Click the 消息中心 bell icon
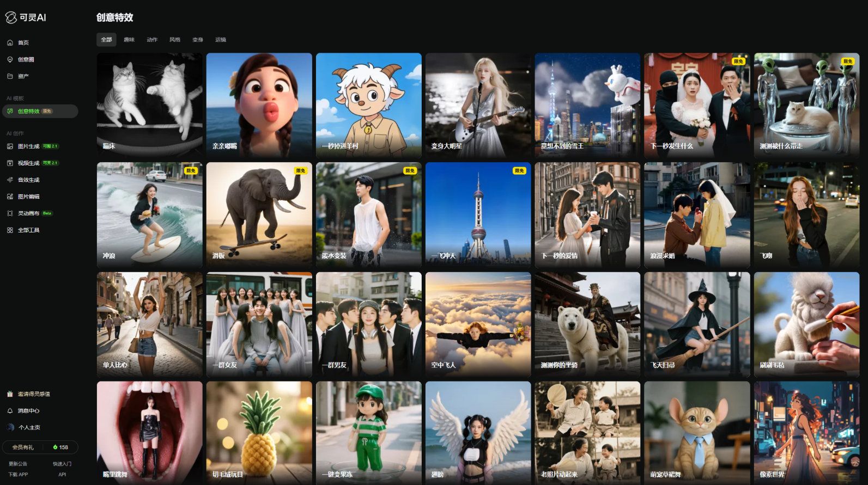This screenshot has width=868, height=485. pos(10,410)
